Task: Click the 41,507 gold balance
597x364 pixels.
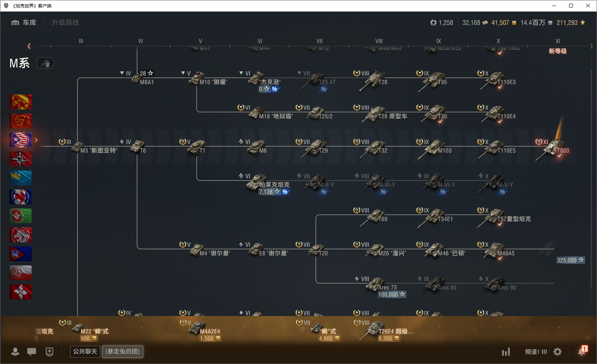Action: (x=504, y=23)
